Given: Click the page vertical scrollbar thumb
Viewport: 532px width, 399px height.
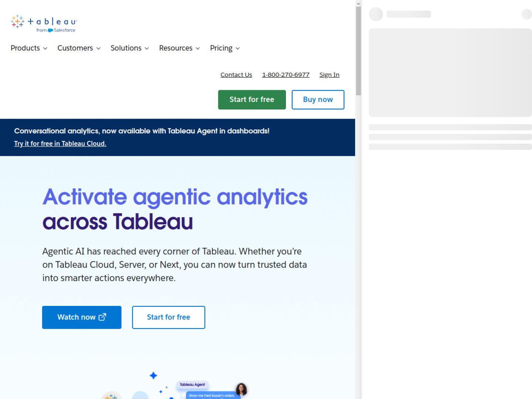Looking at the screenshot, I should click(358, 51).
